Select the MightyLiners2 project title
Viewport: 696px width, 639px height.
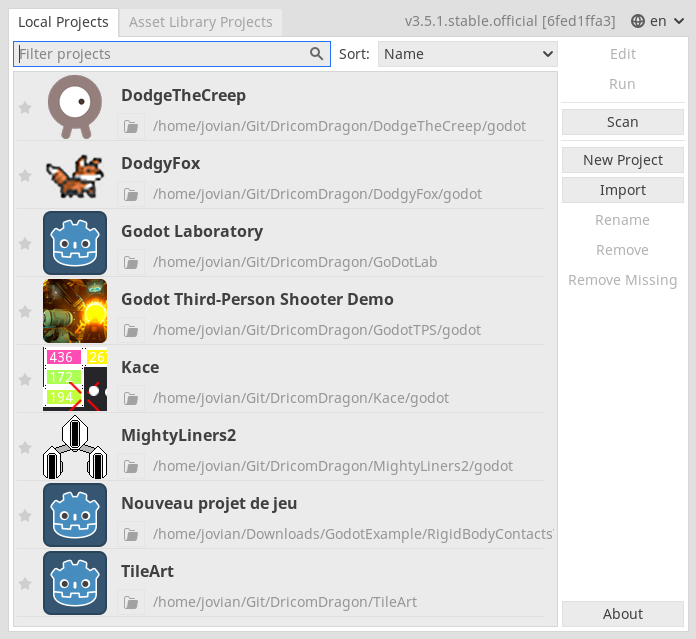point(178,436)
